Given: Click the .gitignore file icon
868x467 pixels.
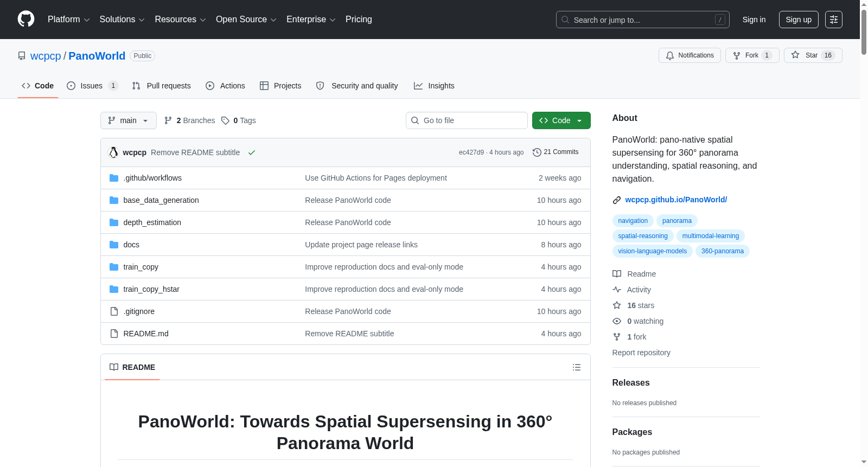Looking at the screenshot, I should (114, 311).
